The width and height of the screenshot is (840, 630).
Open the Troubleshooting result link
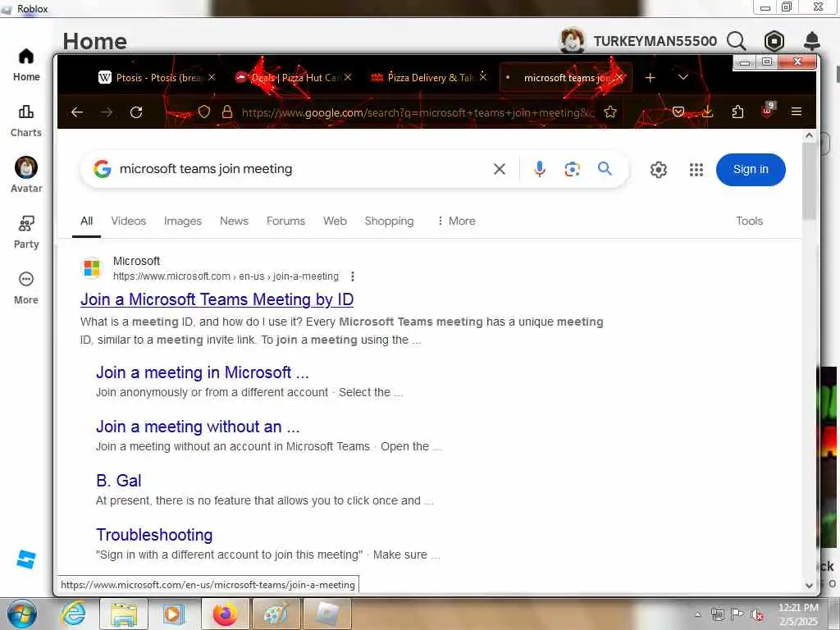tap(154, 535)
